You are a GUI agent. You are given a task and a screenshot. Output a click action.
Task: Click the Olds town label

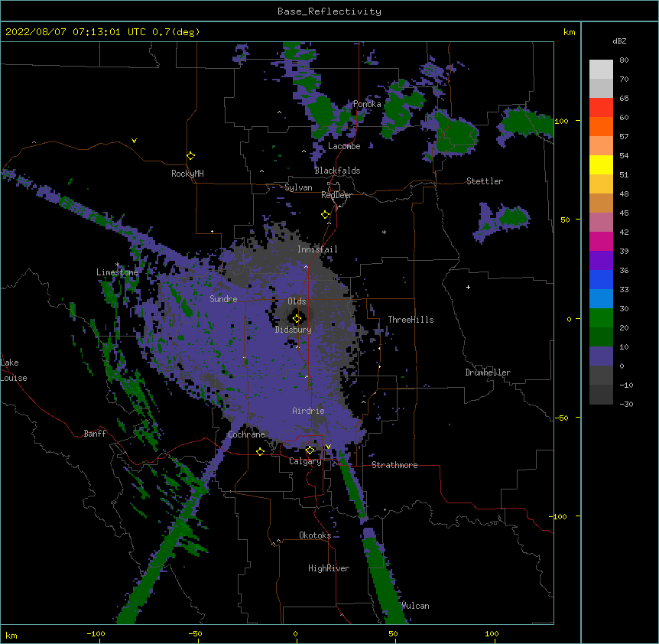[297, 301]
